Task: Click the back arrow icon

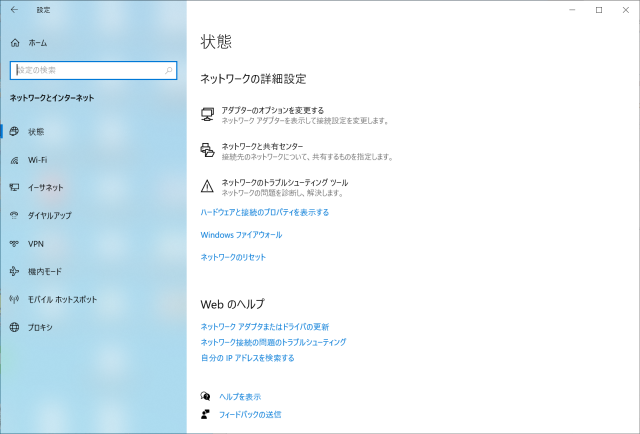Action: tap(15, 10)
